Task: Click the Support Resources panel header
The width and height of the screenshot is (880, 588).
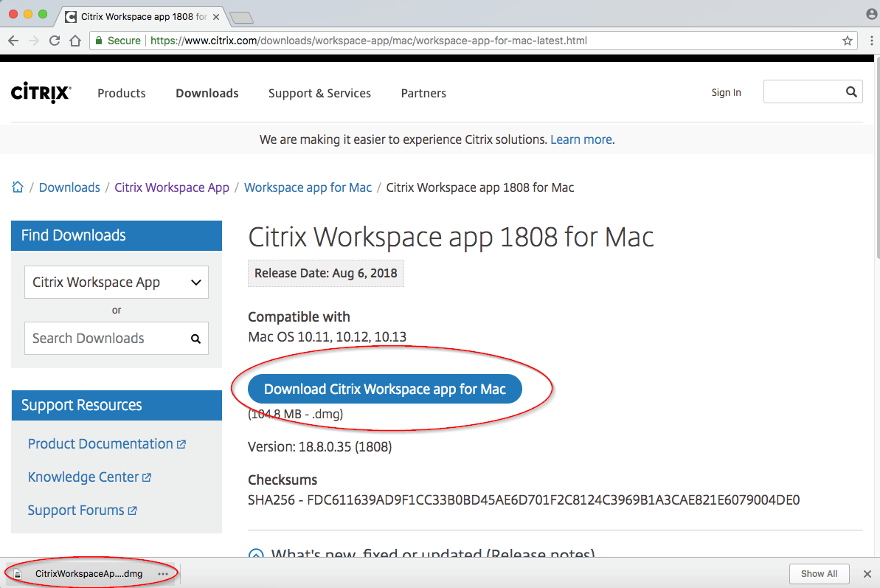Action: (116, 405)
